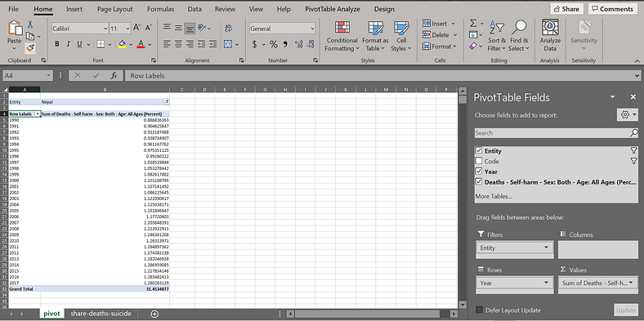Click the PivotTable Fields search box
Image resolution: width=644 pixels, height=321 pixels.
click(552, 133)
